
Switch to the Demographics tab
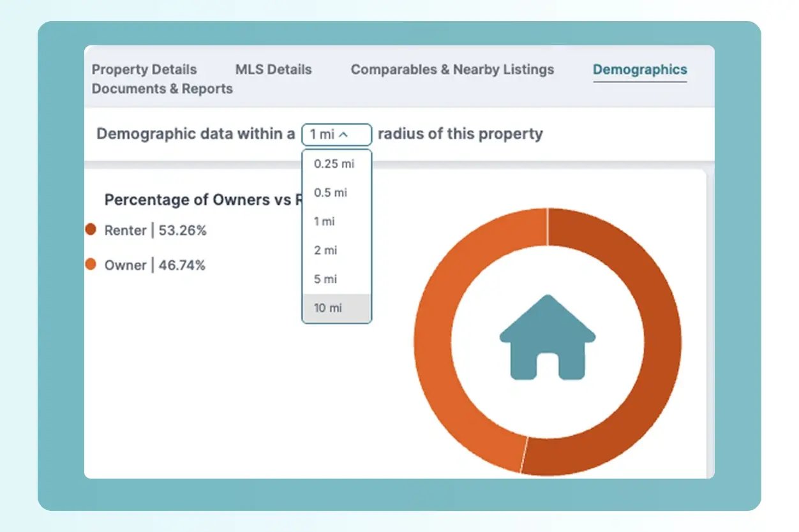(639, 69)
